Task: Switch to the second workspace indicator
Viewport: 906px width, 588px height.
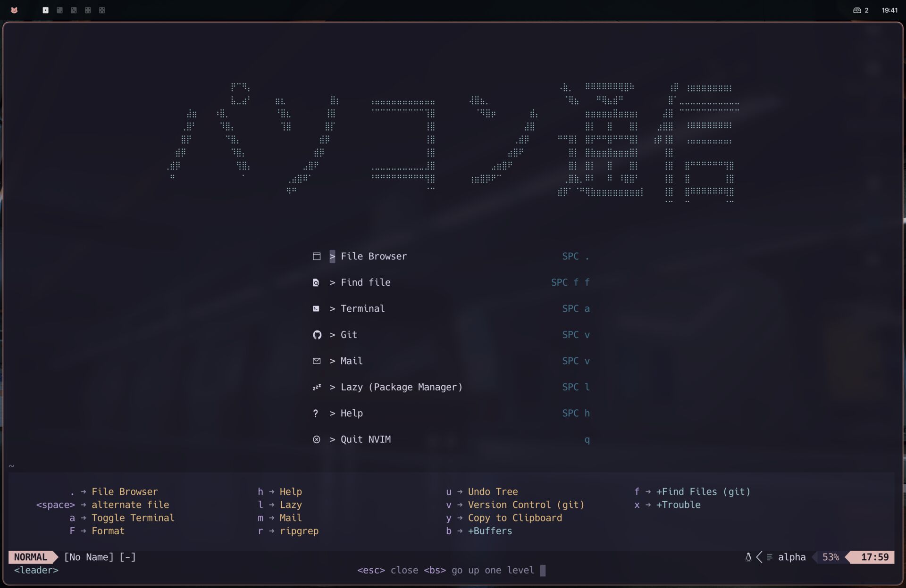Action: pyautogui.click(x=59, y=10)
